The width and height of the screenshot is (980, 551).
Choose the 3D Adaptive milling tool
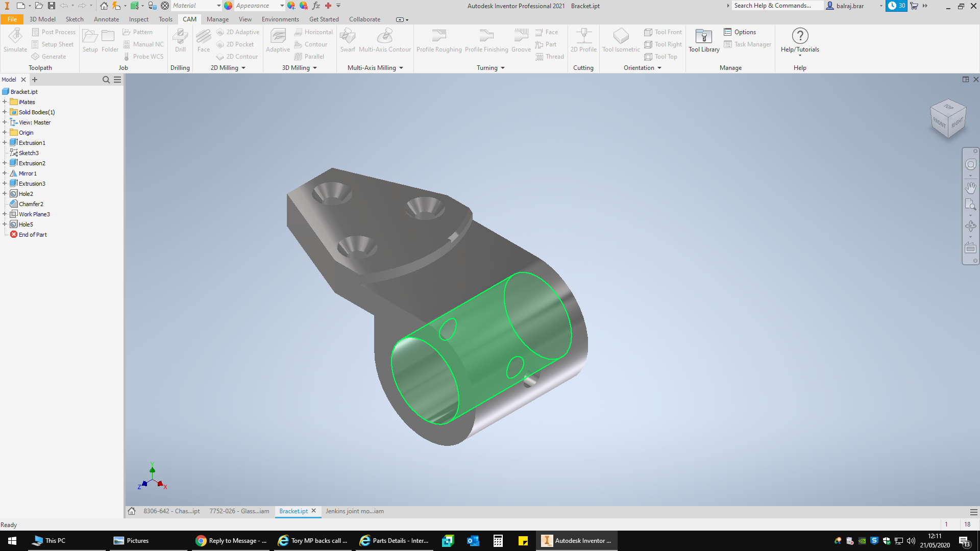278,40
